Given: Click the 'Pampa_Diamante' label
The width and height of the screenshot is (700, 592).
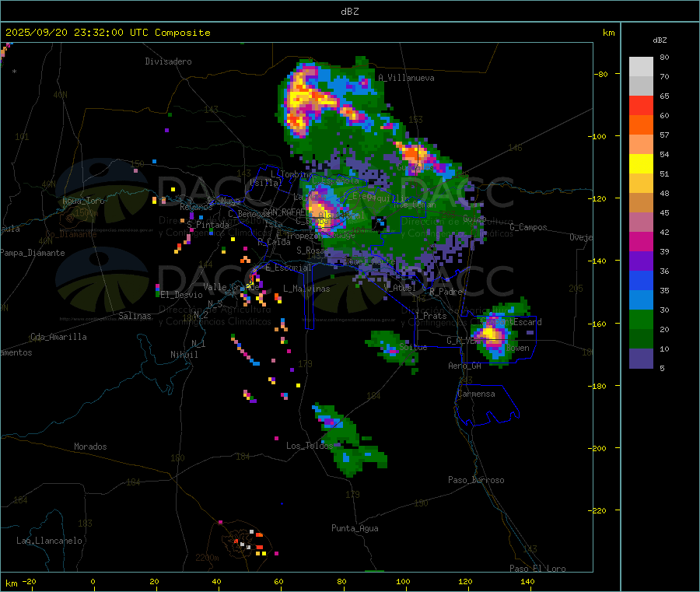Looking at the screenshot, I should (33, 253).
